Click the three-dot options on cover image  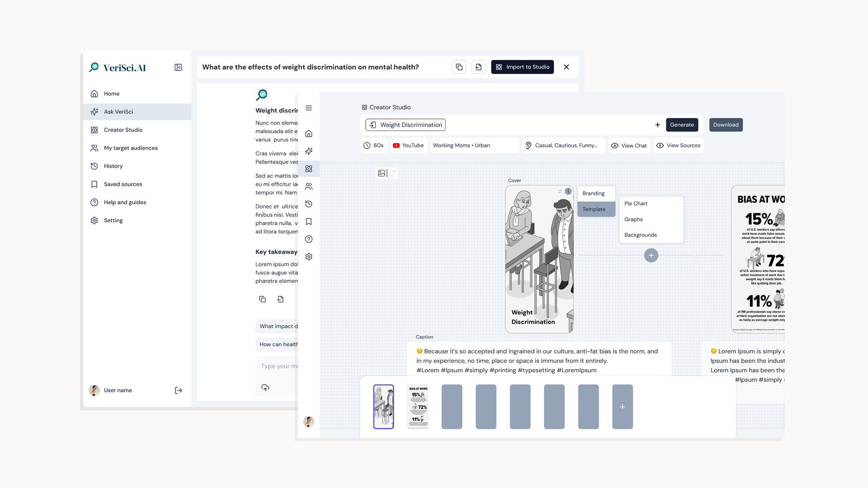pyautogui.click(x=568, y=192)
